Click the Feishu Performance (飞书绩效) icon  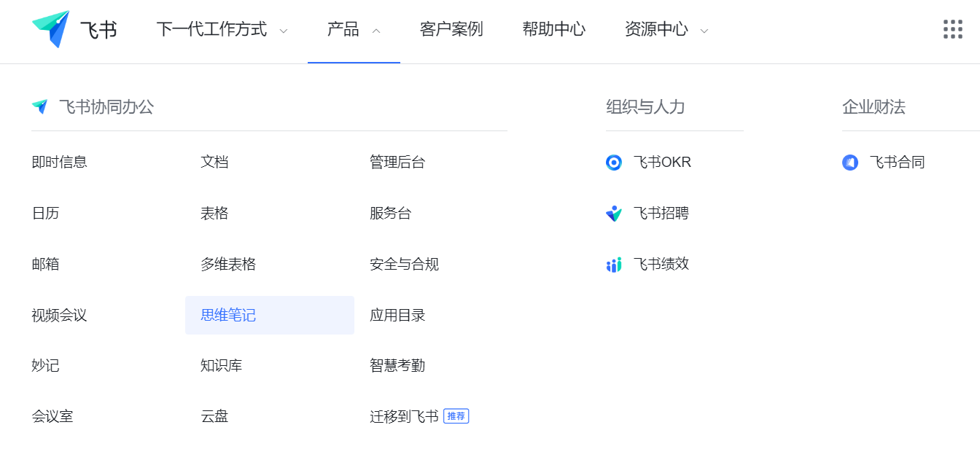(x=614, y=265)
